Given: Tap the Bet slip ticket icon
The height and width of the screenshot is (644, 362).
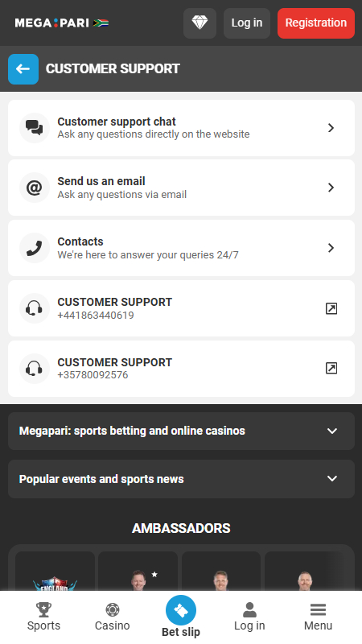Looking at the screenshot, I should click(181, 610).
